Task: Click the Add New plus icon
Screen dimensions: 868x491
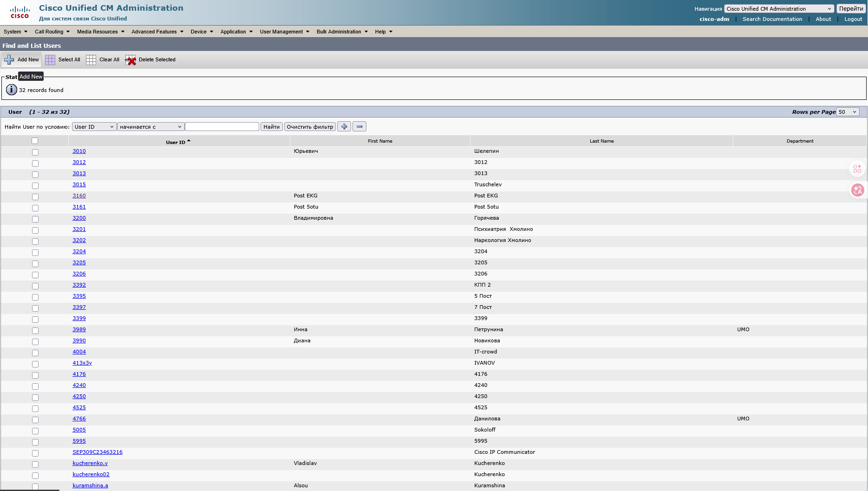Action: tap(9, 60)
